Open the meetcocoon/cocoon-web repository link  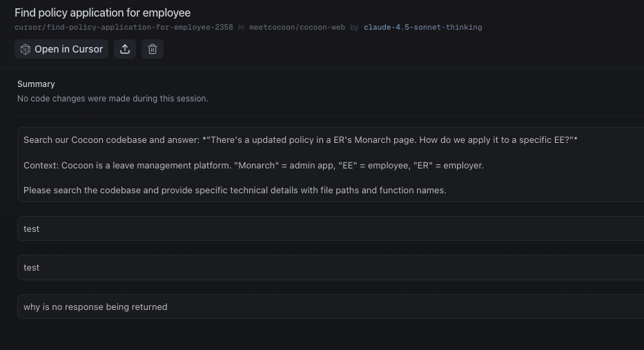coord(297,27)
